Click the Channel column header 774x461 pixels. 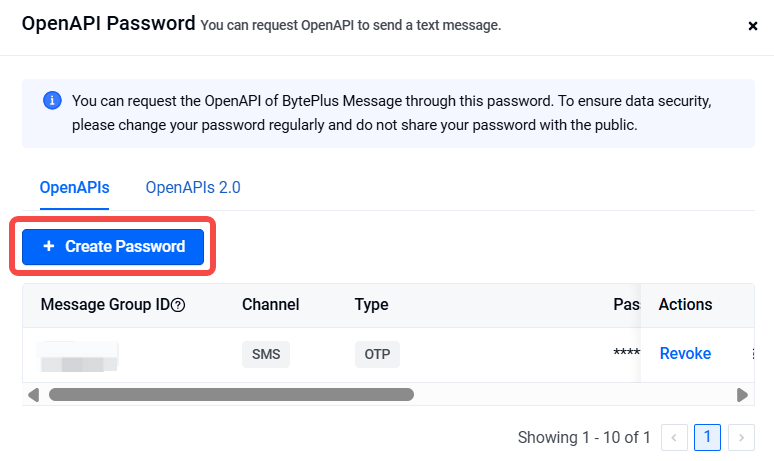coord(271,305)
